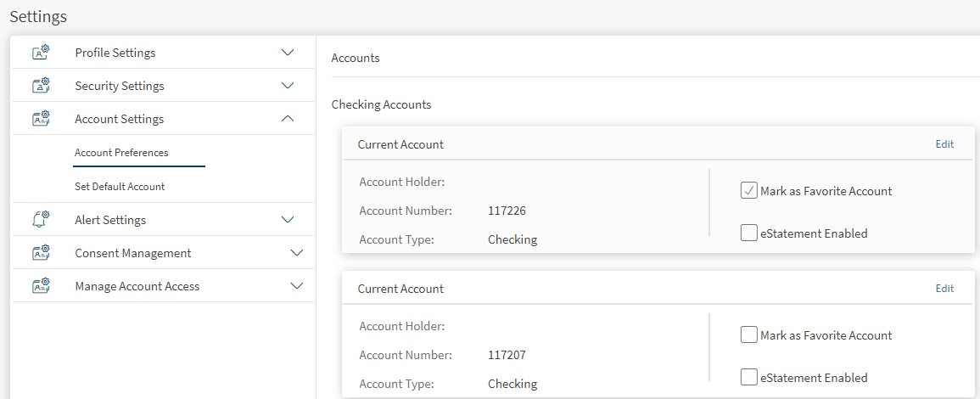Click the Manage Account Access icon

(x=41, y=286)
